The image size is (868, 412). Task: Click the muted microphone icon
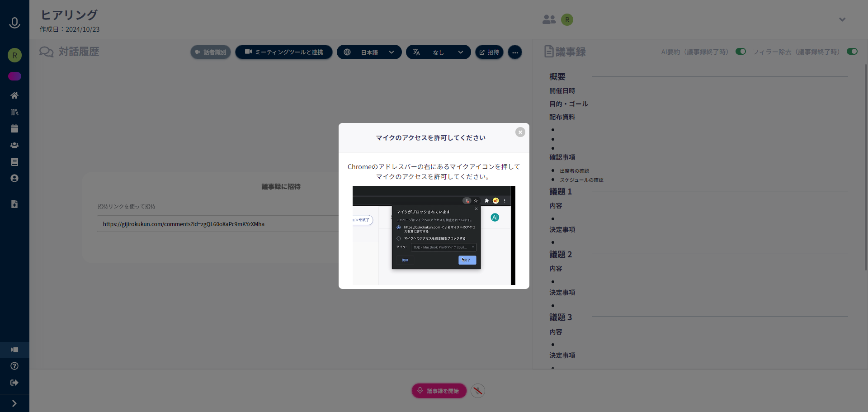point(477,391)
